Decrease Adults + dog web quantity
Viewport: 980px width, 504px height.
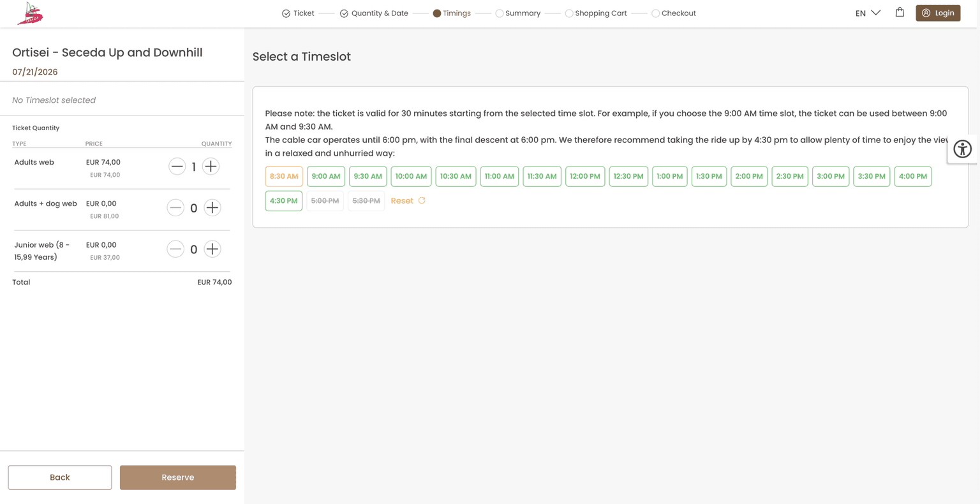175,208
